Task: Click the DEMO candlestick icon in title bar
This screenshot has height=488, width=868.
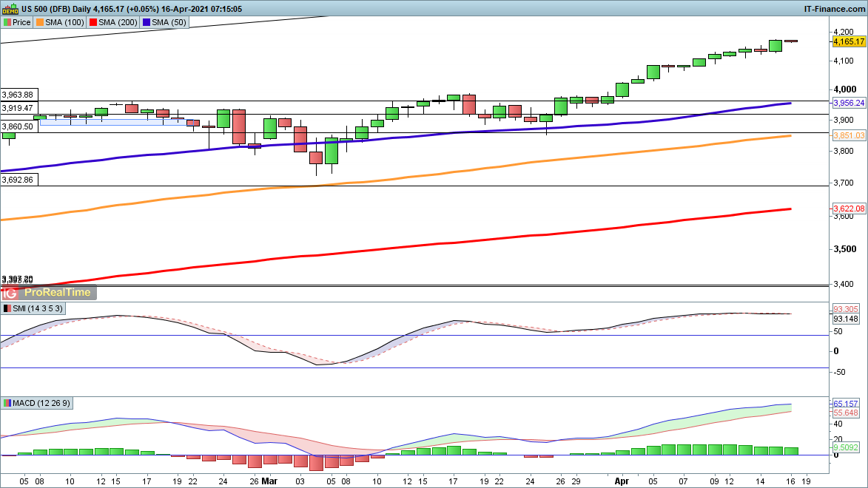Action: point(10,9)
